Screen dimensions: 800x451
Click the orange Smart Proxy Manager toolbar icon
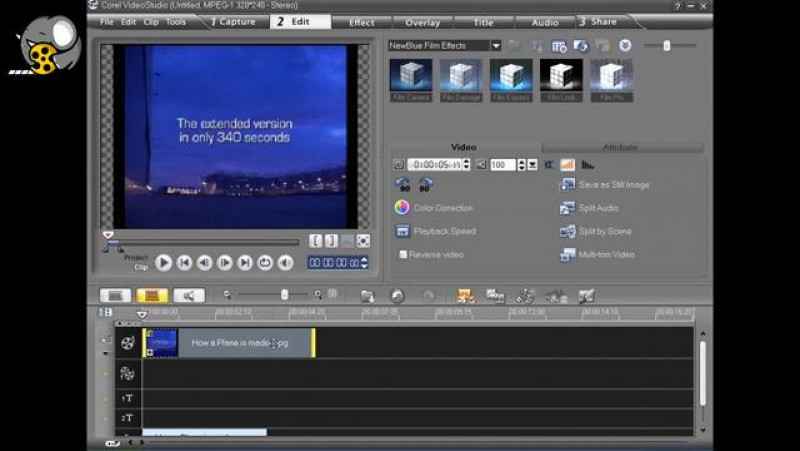tap(465, 295)
